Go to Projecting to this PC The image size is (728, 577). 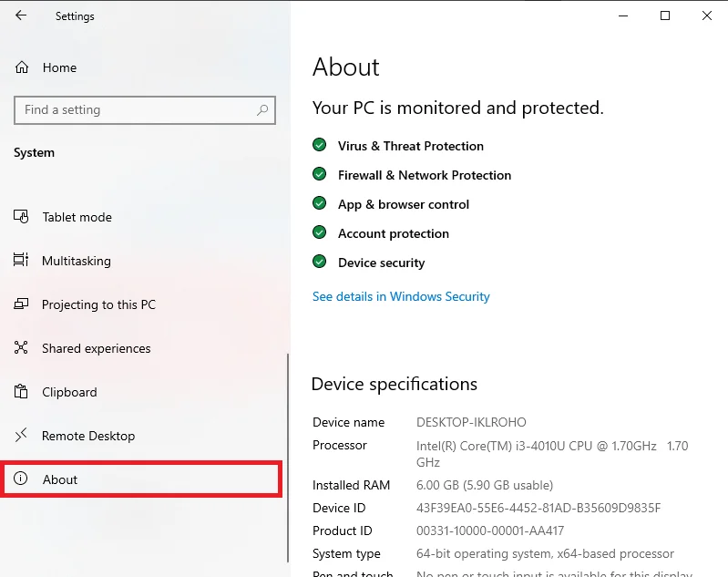[x=99, y=304]
